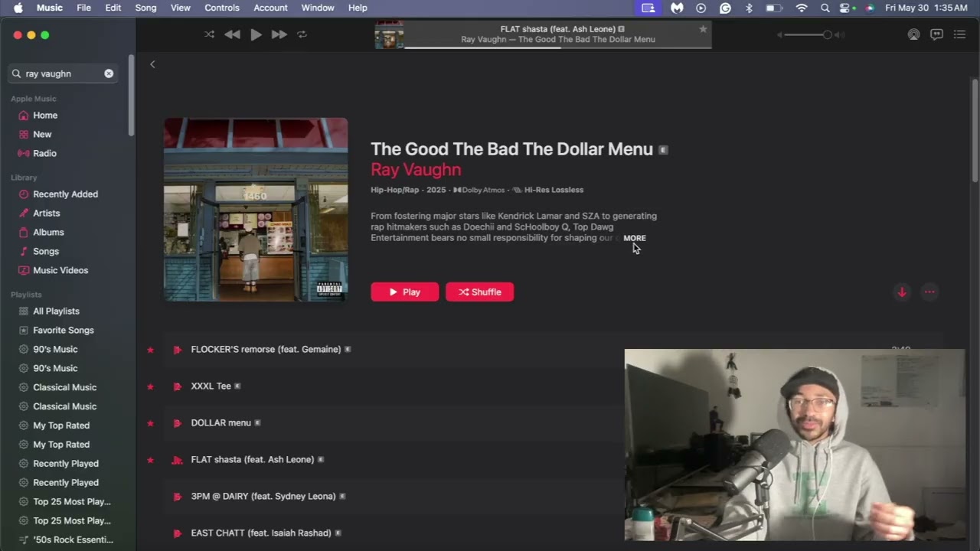980x551 pixels.
Task: Expand the album description with MORE
Action: [x=635, y=238]
